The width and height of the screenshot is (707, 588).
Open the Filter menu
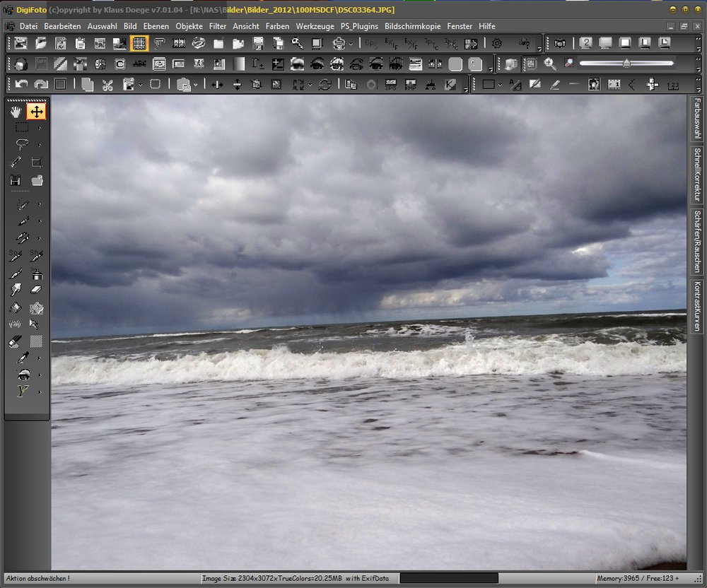pyautogui.click(x=218, y=26)
